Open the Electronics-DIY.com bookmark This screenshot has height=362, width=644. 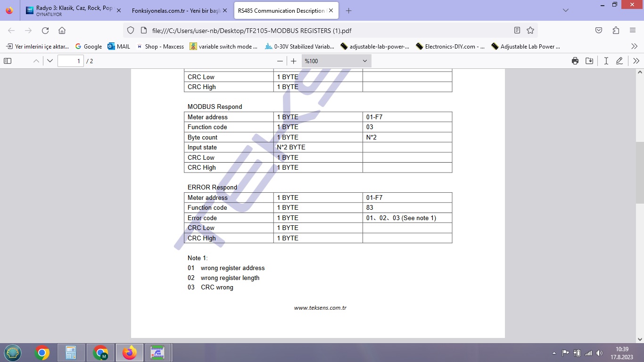450,47
